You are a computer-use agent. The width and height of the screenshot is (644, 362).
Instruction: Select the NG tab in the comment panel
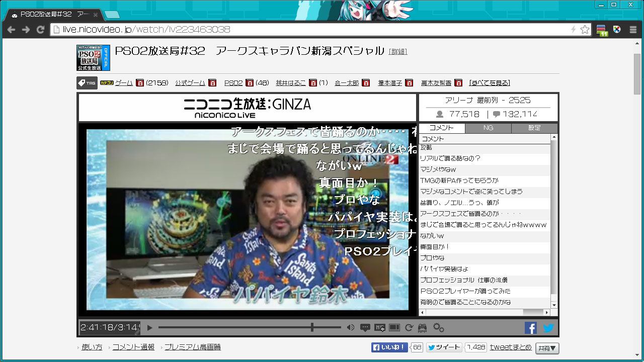tap(488, 128)
